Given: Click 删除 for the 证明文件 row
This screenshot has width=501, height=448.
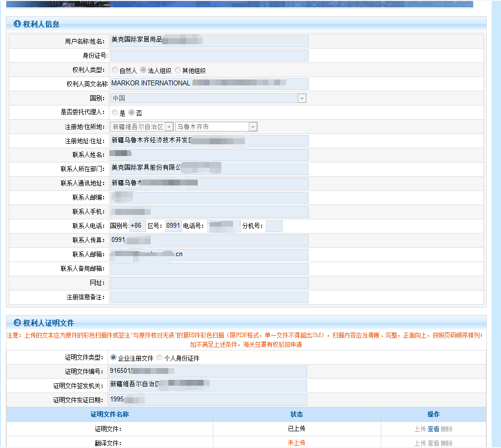Looking at the screenshot, I should coord(448,428).
